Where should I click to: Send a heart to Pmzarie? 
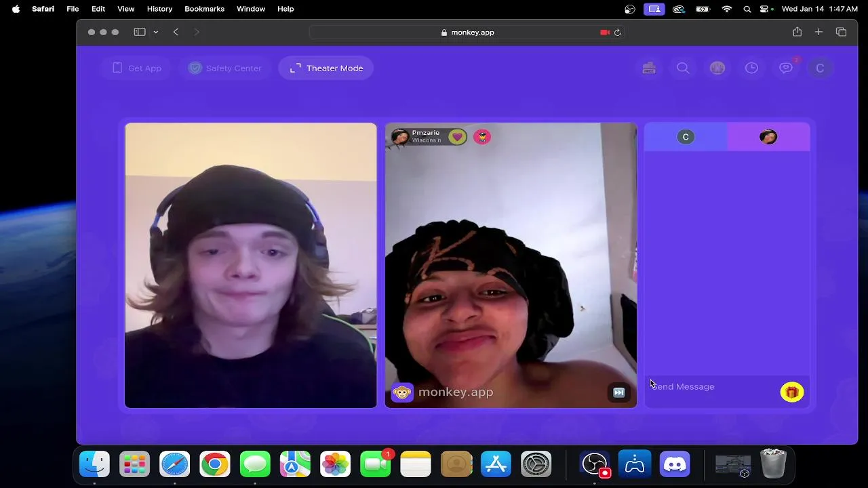(x=457, y=137)
